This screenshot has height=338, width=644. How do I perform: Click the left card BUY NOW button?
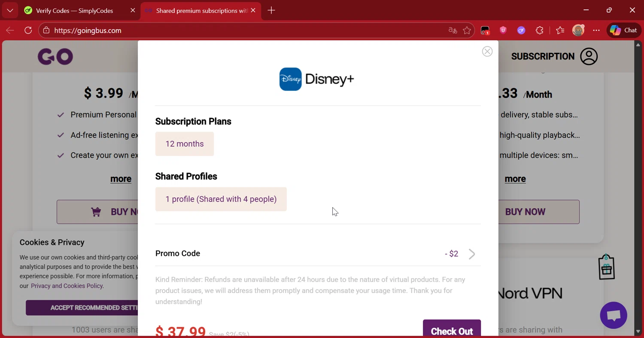coord(98,212)
